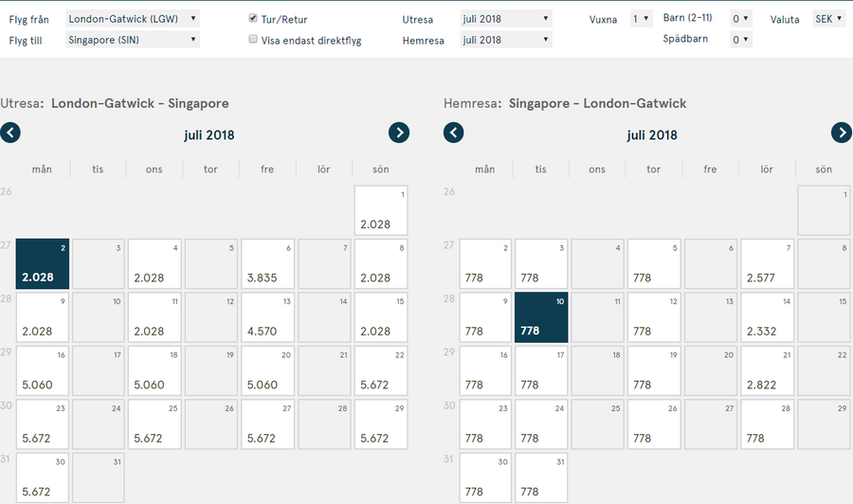Viewport: 853px width, 504px height.
Task: Open the Barn (2-11) count dropdown
Action: (x=741, y=19)
